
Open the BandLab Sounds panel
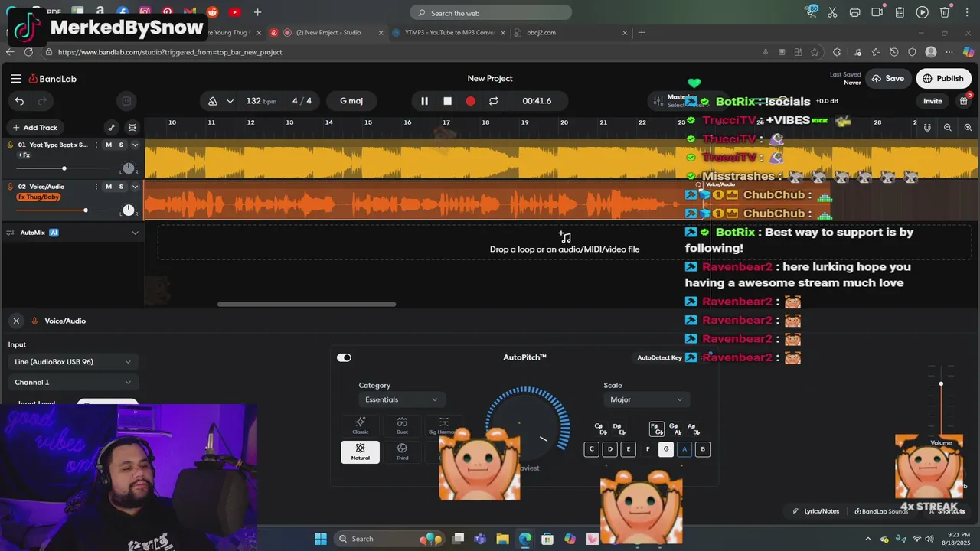[x=881, y=511]
